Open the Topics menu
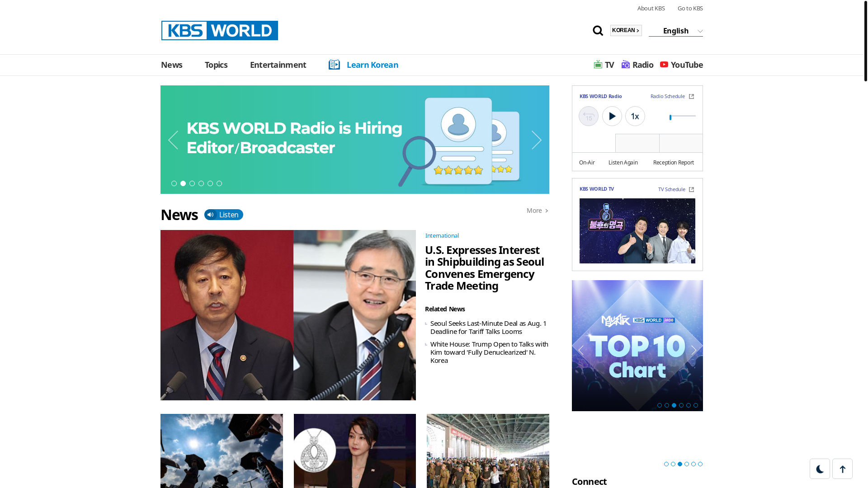 tap(216, 65)
